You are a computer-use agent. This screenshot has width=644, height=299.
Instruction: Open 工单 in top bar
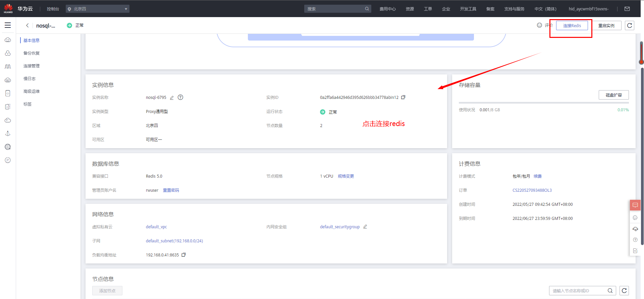(428, 9)
